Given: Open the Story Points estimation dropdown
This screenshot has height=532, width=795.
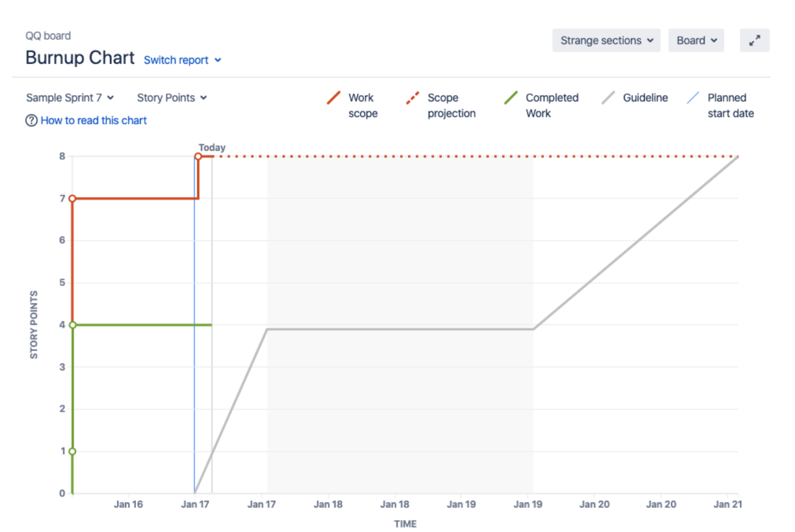Looking at the screenshot, I should point(172,98).
